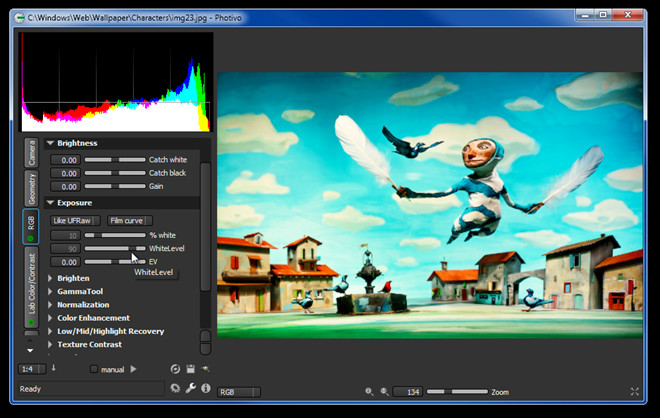Open the gear settings icon by Ready bar
The image size is (660, 418).
click(175, 388)
